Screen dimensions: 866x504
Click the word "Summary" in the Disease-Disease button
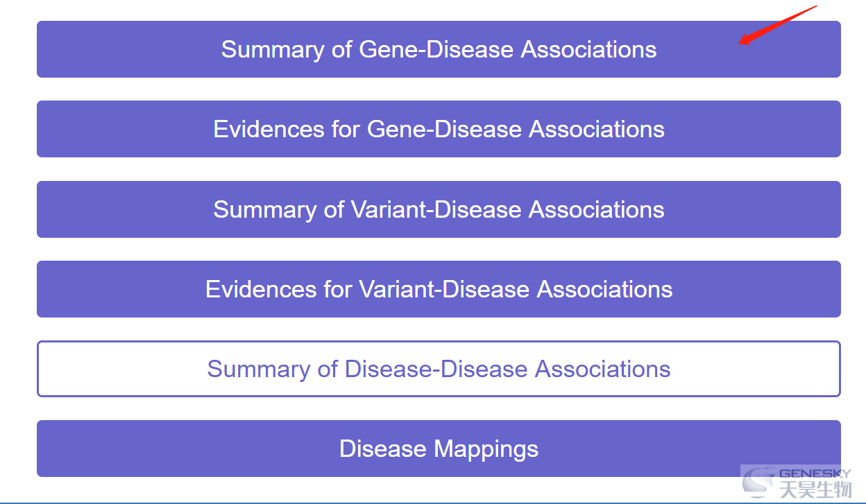(x=258, y=369)
